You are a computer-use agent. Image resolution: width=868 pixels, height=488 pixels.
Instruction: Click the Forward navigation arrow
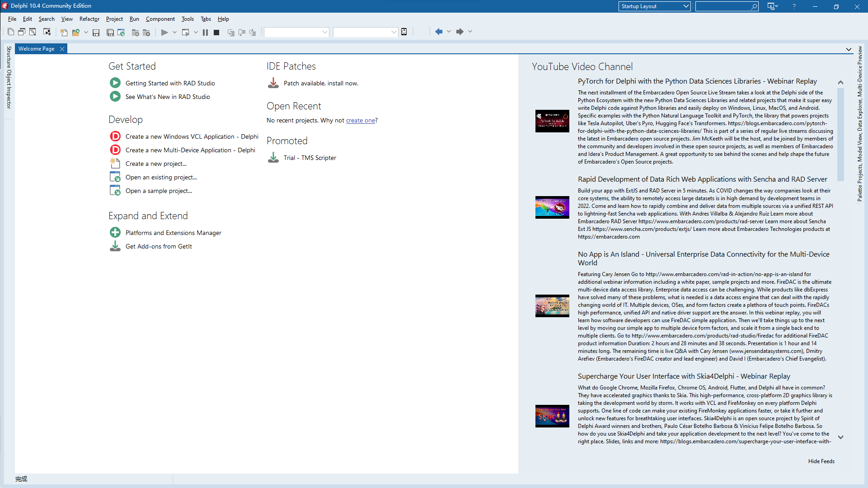click(x=460, y=32)
